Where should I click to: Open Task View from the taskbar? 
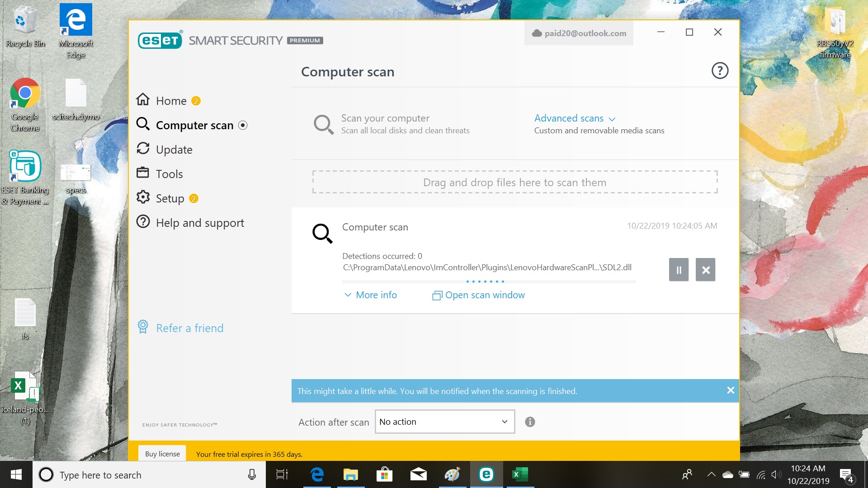[x=282, y=474]
